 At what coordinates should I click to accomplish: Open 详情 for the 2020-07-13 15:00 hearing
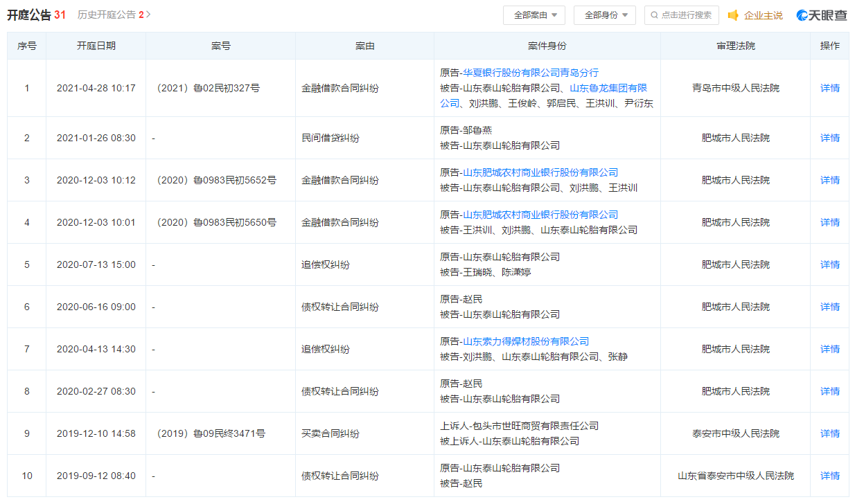pyautogui.click(x=830, y=264)
